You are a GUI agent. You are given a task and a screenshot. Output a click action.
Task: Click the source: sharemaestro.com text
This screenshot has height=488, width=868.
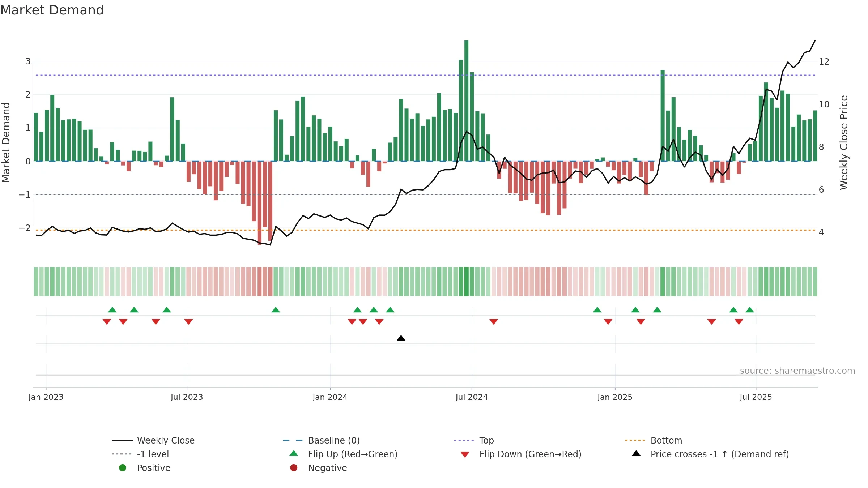(x=797, y=371)
